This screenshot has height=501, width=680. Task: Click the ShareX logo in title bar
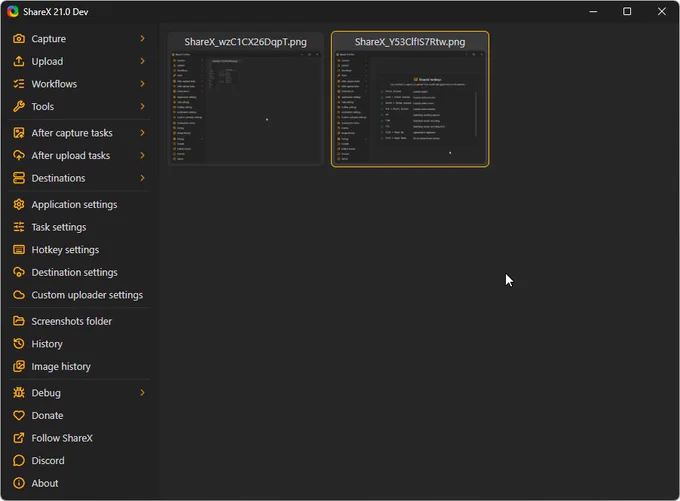[13, 11]
